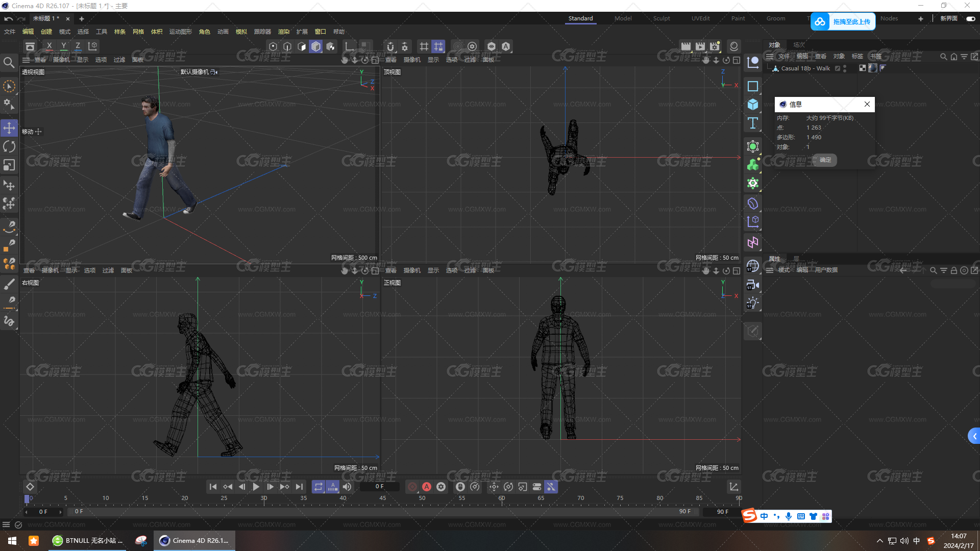Open render settings clapperboard with gear
Screen dimensions: 980x551
pyautogui.click(x=715, y=46)
